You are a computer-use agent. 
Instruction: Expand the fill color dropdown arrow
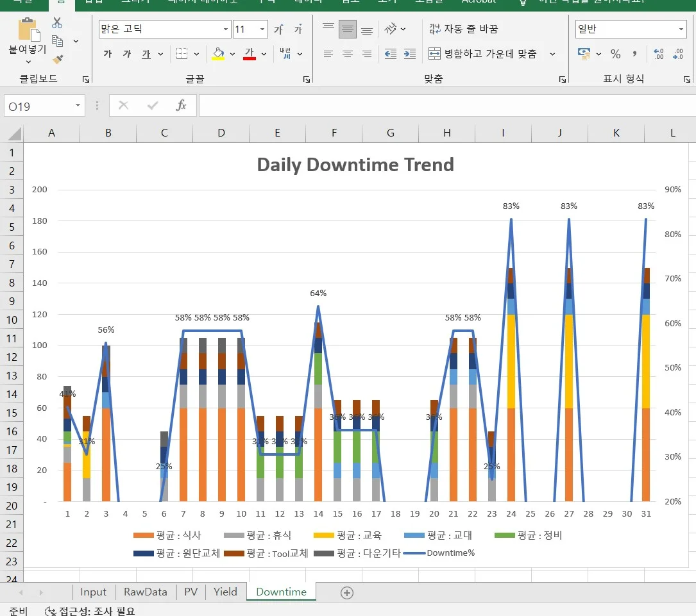tap(232, 54)
